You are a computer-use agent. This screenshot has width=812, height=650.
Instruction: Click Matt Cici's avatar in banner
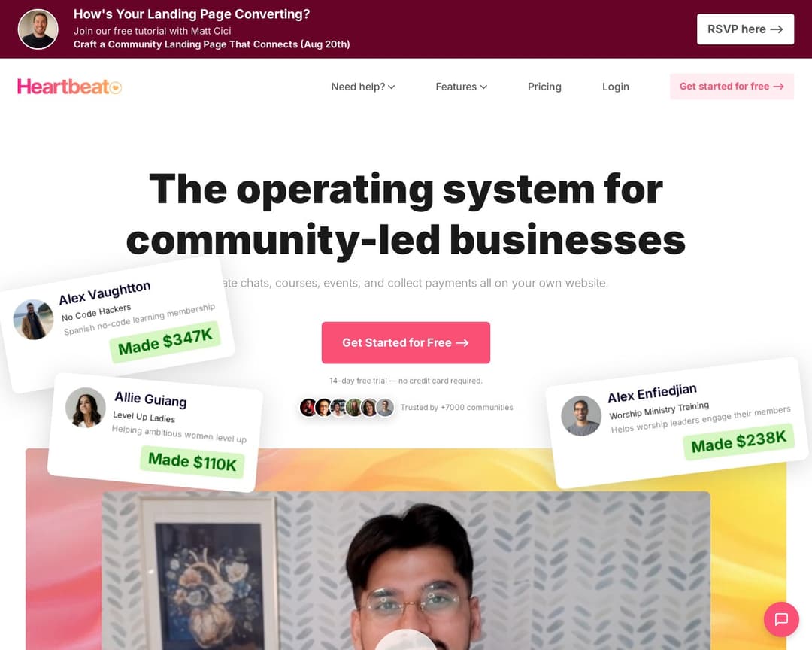pos(38,29)
